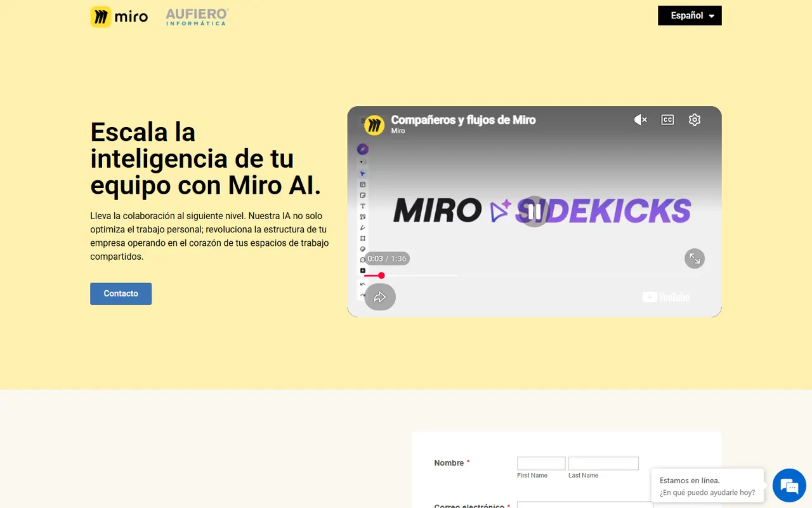Screen dimensions: 812x508
Task: Click the Last Name input field
Action: 603,464
